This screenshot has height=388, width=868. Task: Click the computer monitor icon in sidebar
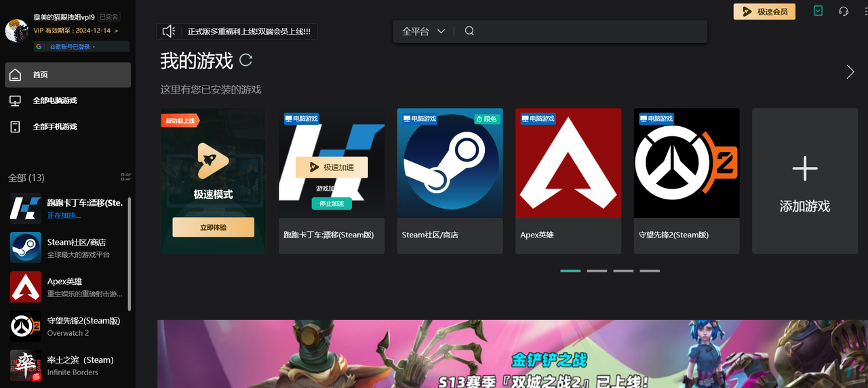point(15,100)
